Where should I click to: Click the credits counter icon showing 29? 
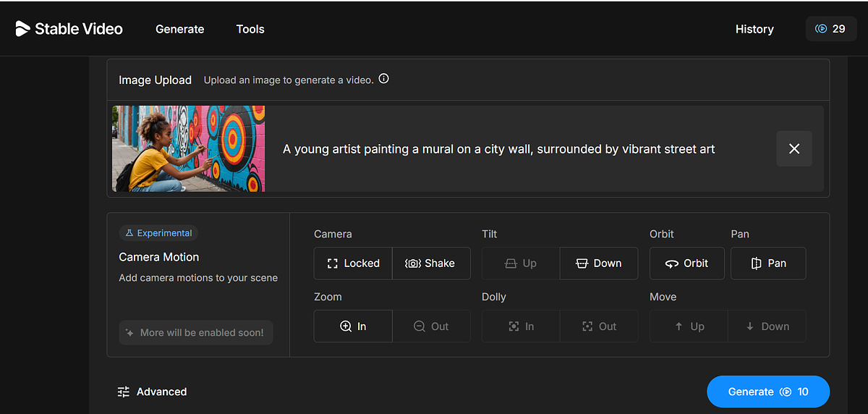(x=821, y=29)
